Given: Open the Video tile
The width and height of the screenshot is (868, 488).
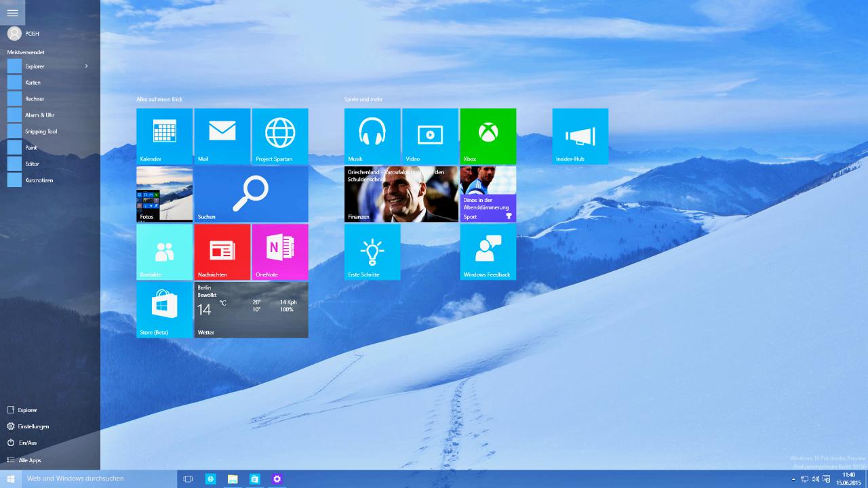Looking at the screenshot, I should (430, 136).
